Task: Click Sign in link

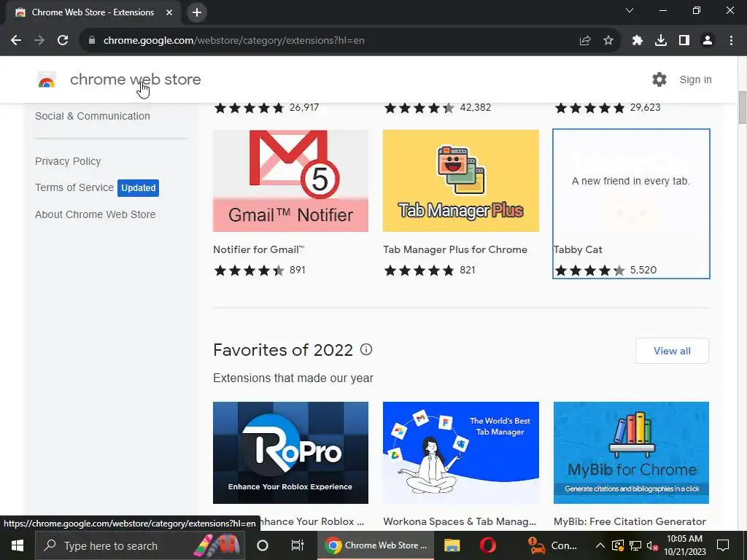Action: click(x=695, y=79)
